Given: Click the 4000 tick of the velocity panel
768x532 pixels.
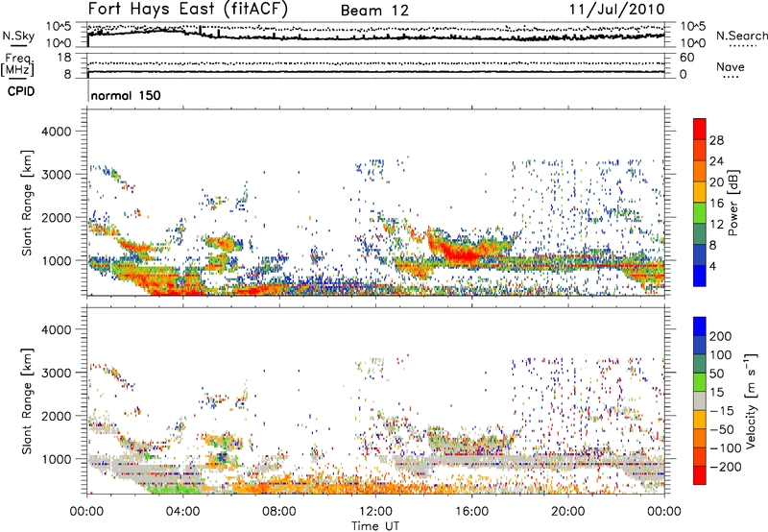Looking at the screenshot, I should tap(56, 329).
